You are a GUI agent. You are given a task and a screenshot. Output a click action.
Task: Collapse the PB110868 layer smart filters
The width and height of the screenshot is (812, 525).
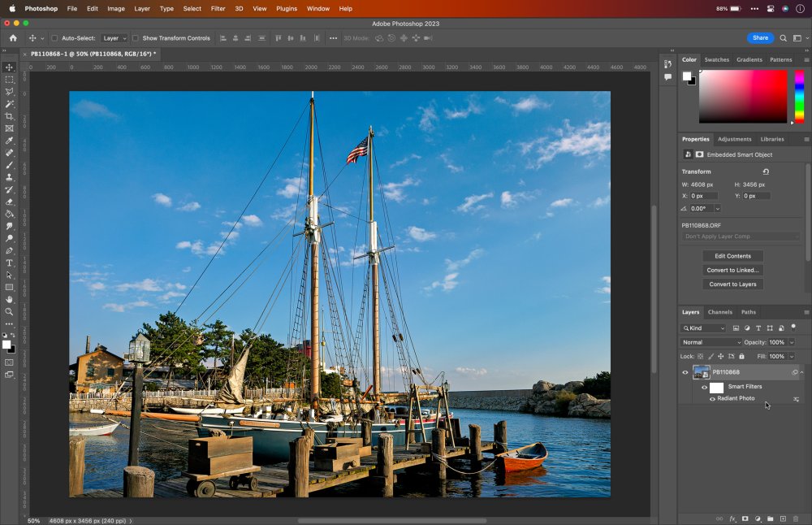(802, 372)
